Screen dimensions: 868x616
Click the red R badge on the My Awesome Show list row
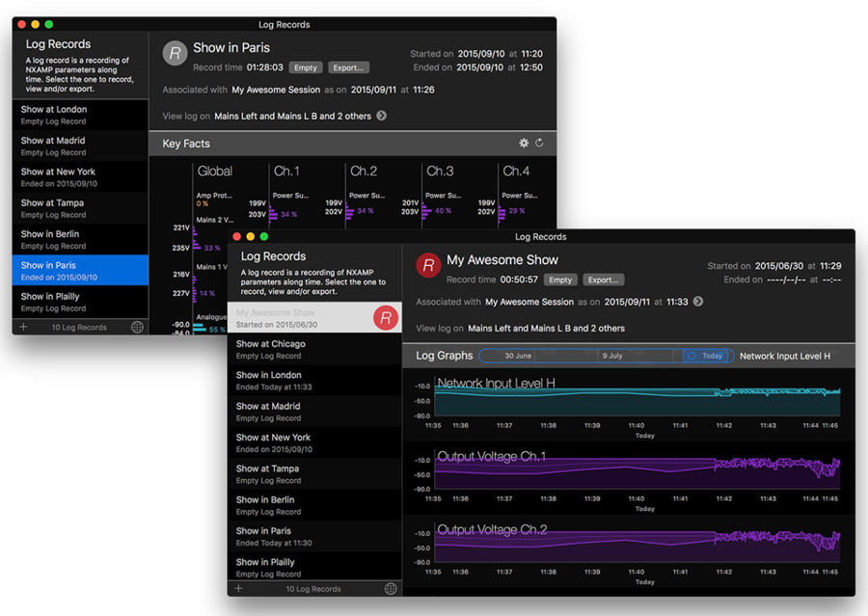point(386,318)
